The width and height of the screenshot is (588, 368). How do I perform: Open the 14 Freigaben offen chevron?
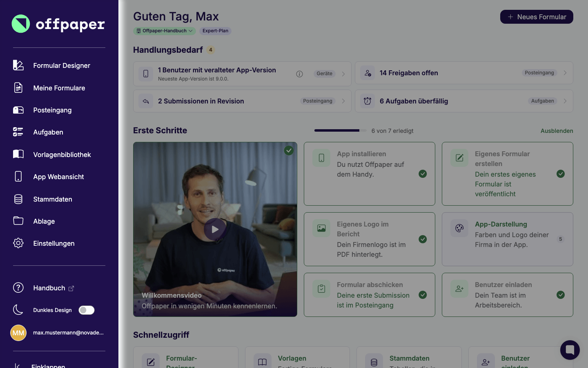565,73
